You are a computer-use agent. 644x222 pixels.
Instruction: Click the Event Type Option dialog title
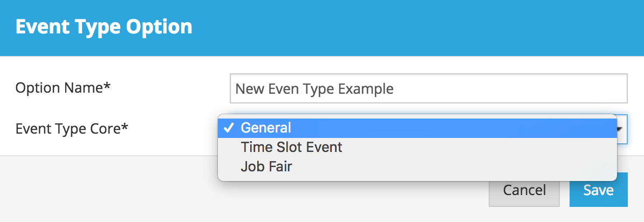104,27
